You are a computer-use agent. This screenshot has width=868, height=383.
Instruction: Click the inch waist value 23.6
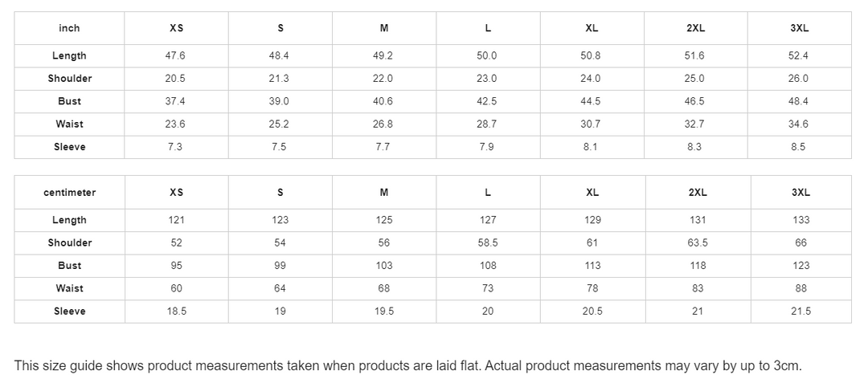tap(176, 124)
